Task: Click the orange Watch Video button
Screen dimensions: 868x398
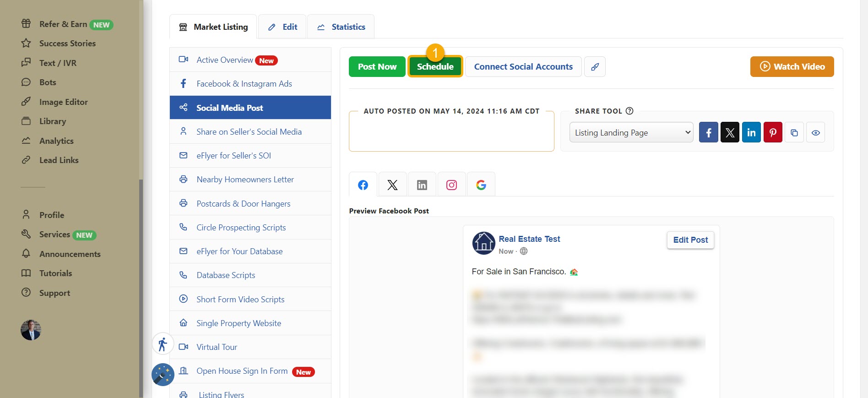Action: tap(792, 67)
